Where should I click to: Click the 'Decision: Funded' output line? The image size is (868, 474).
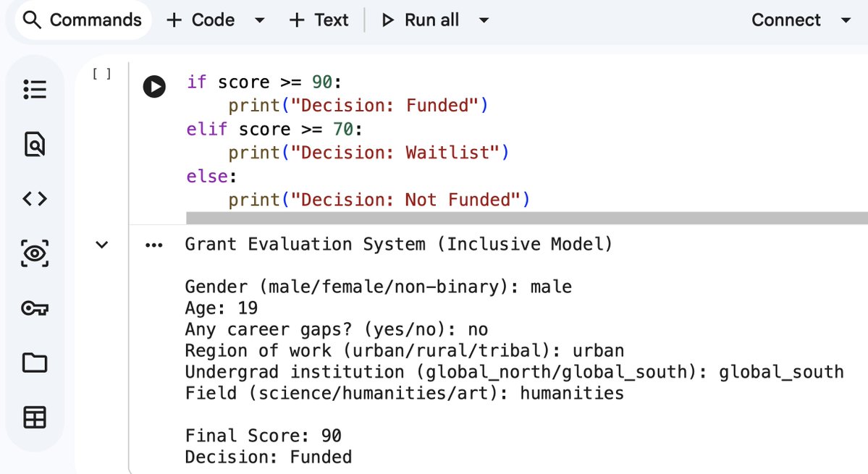[269, 457]
